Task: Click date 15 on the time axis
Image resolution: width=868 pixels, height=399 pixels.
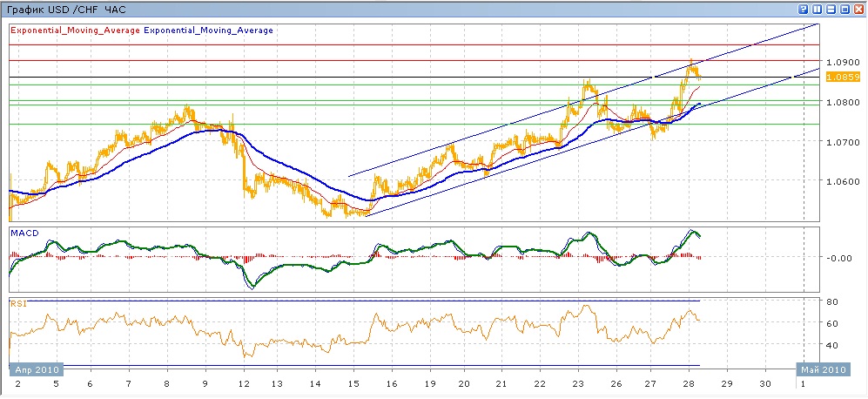Action: pos(353,383)
